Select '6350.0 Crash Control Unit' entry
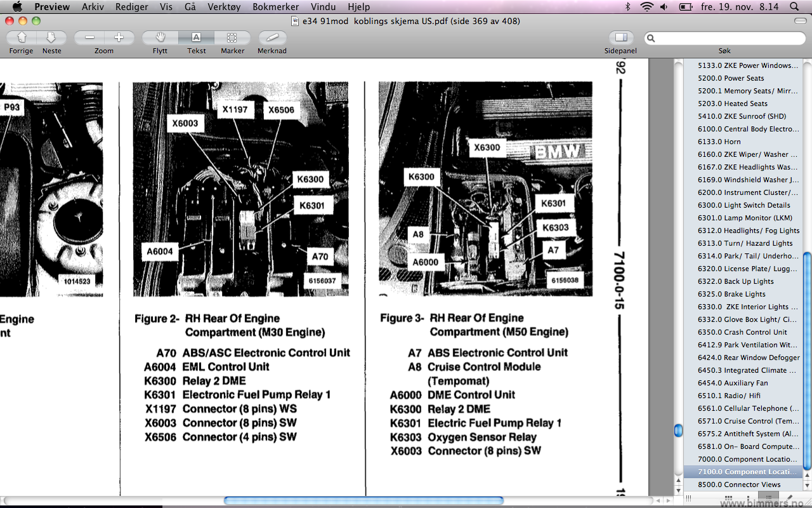812x508 pixels. (742, 332)
